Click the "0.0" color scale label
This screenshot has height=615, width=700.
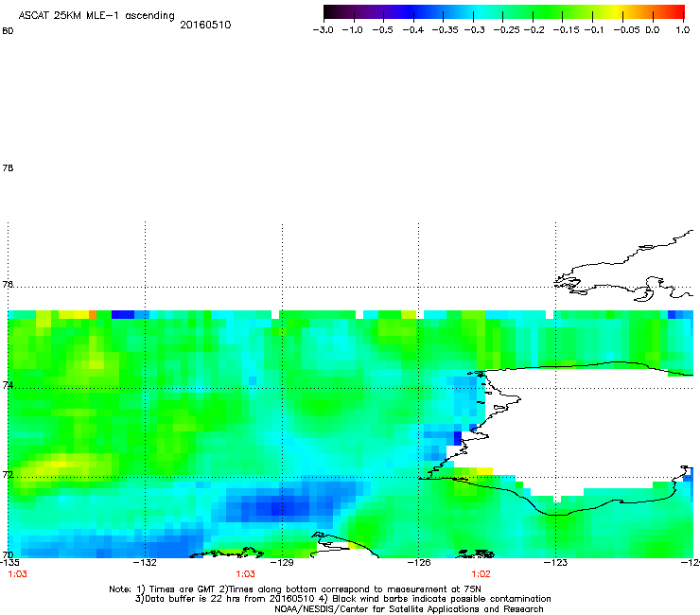(x=653, y=30)
